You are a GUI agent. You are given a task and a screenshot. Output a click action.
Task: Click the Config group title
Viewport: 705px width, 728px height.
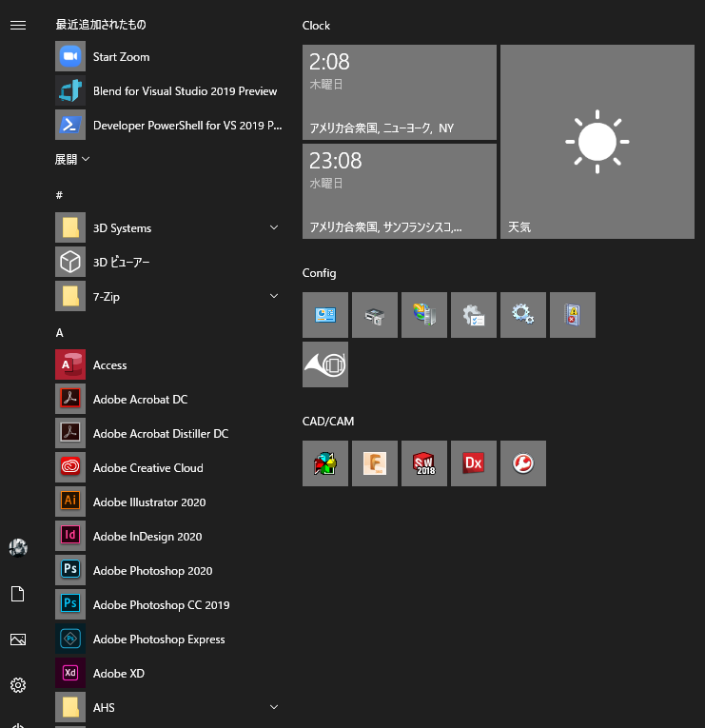click(x=320, y=273)
